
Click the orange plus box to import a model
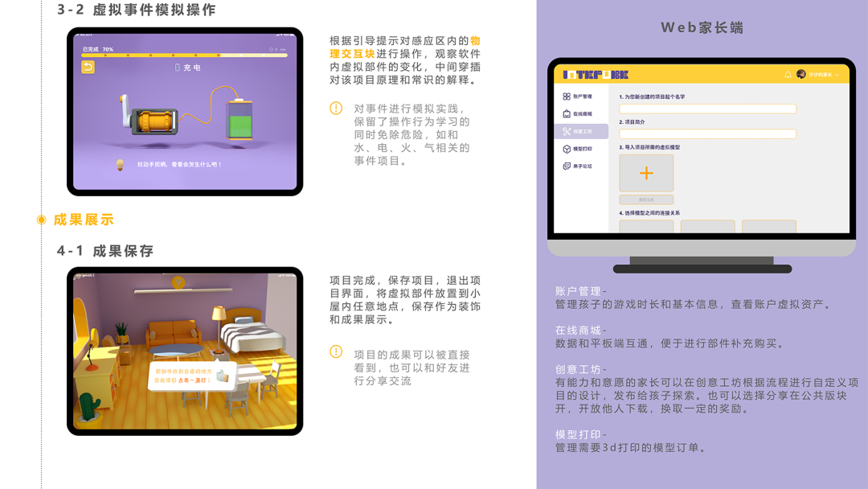click(646, 174)
